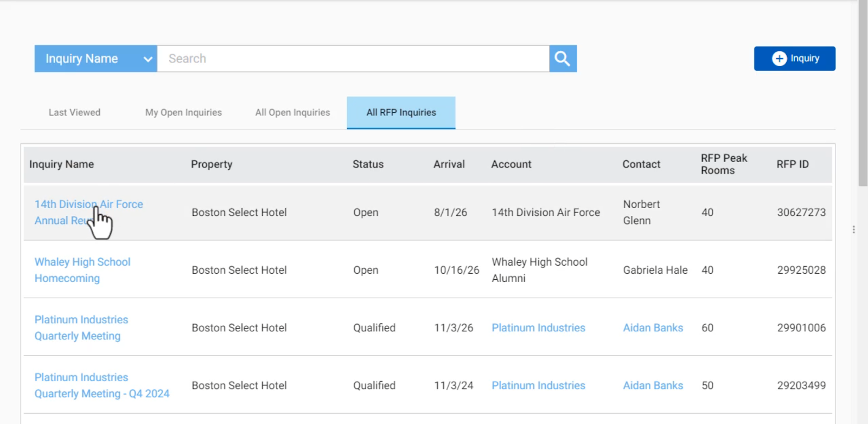Image resolution: width=868 pixels, height=424 pixels.
Task: Sort by the RFP ID column header
Action: [x=793, y=164]
